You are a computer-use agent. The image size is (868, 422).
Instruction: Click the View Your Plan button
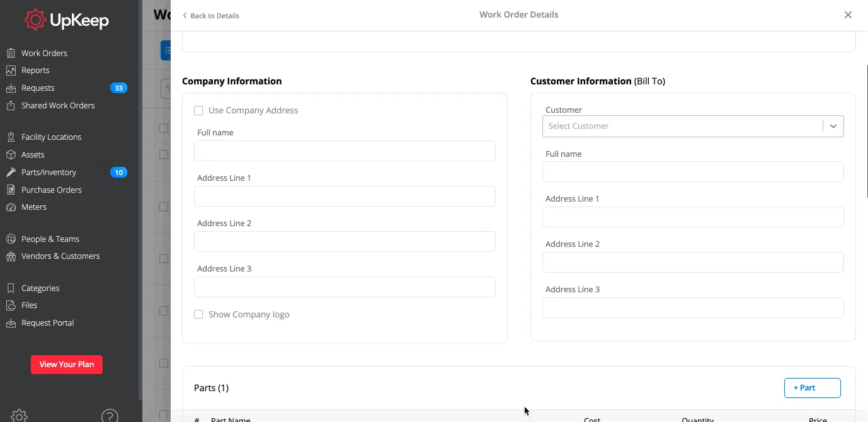coord(67,365)
